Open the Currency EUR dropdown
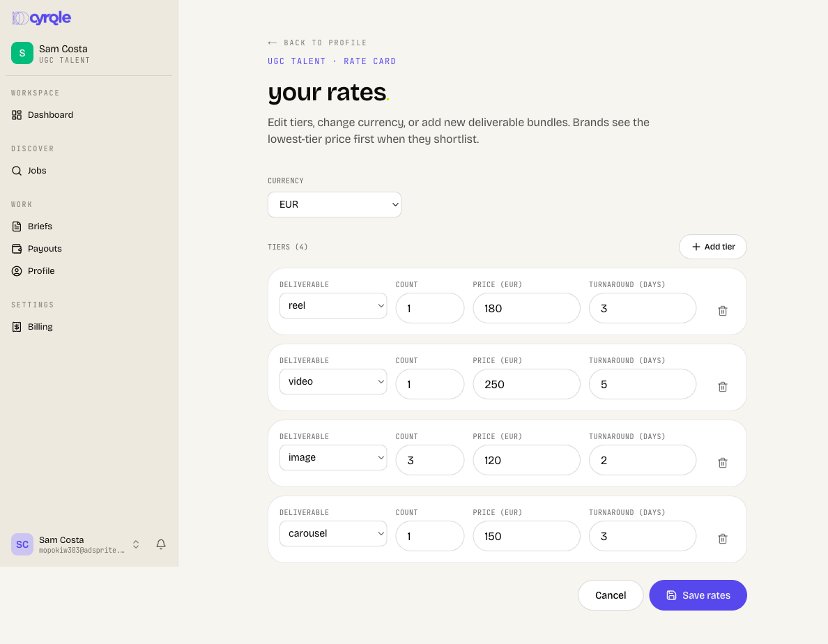Screen dimensions: 828x644 coord(335,204)
